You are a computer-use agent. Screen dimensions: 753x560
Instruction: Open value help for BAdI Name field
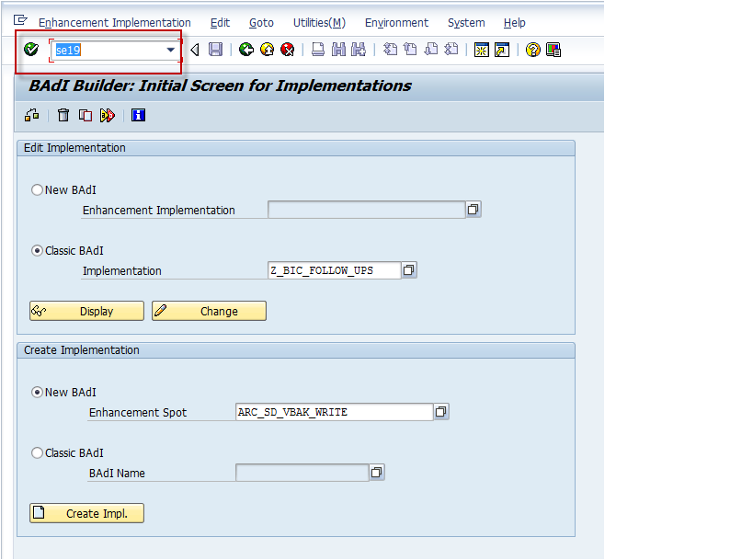376,472
